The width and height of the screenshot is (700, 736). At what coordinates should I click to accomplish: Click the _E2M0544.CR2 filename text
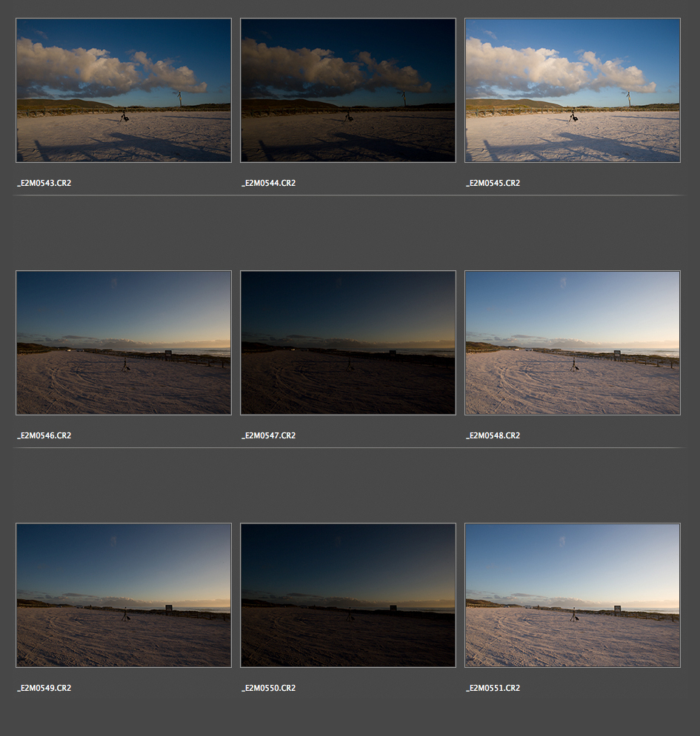[x=268, y=183]
